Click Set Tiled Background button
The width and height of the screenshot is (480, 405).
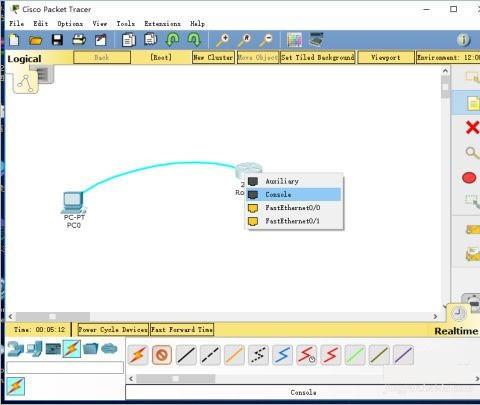(318, 57)
